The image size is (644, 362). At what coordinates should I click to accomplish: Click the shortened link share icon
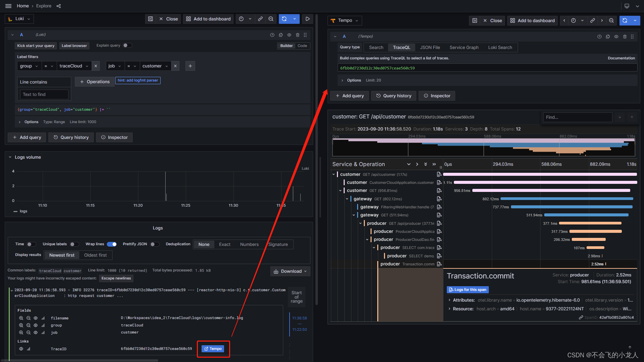tap(260, 19)
